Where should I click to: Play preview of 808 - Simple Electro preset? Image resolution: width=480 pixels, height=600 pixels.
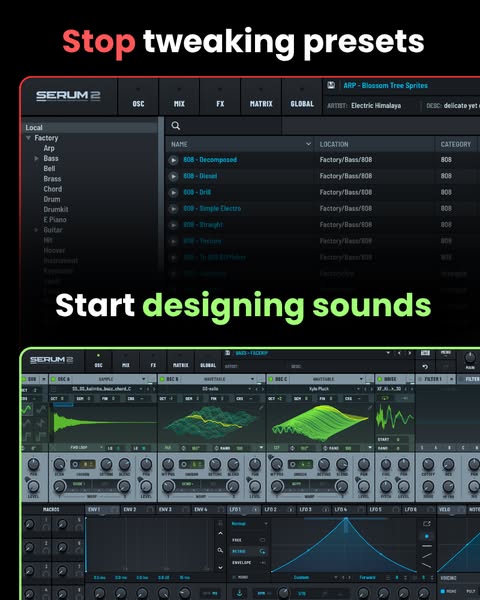pyautogui.click(x=173, y=209)
